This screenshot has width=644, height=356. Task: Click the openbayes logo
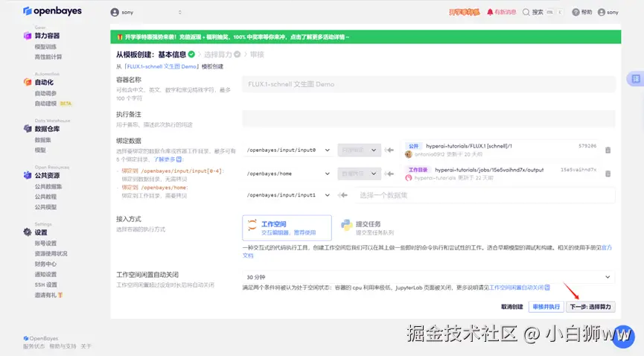pyautogui.click(x=52, y=11)
